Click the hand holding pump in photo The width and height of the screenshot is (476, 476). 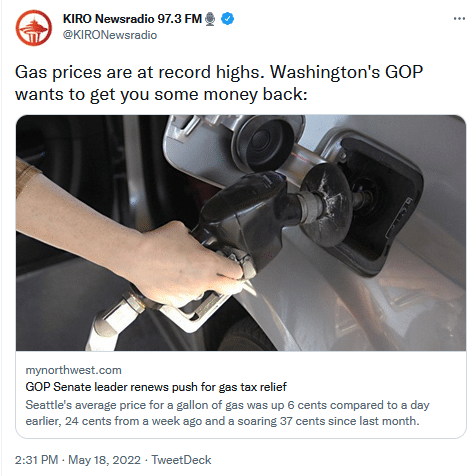(133, 243)
